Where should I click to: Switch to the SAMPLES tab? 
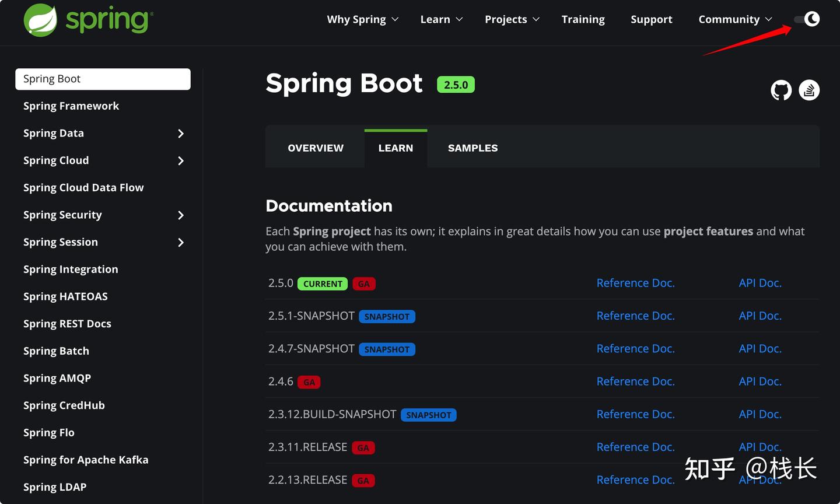click(473, 148)
